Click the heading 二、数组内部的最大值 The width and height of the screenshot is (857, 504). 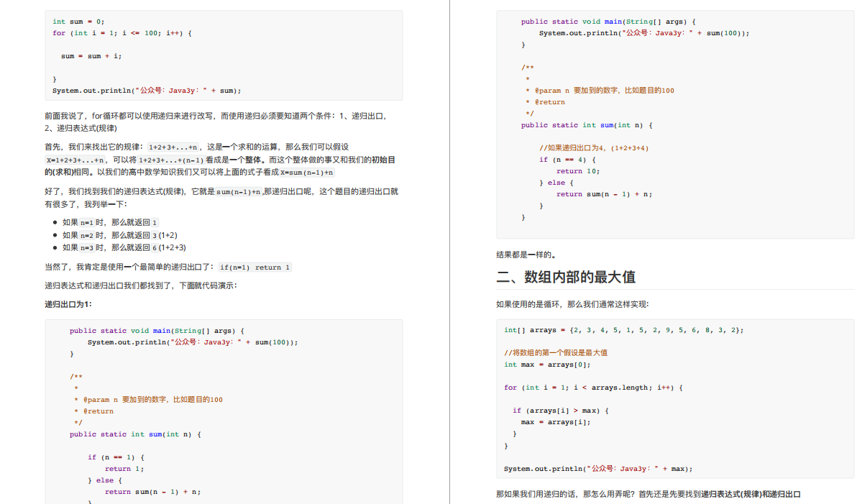(x=565, y=278)
